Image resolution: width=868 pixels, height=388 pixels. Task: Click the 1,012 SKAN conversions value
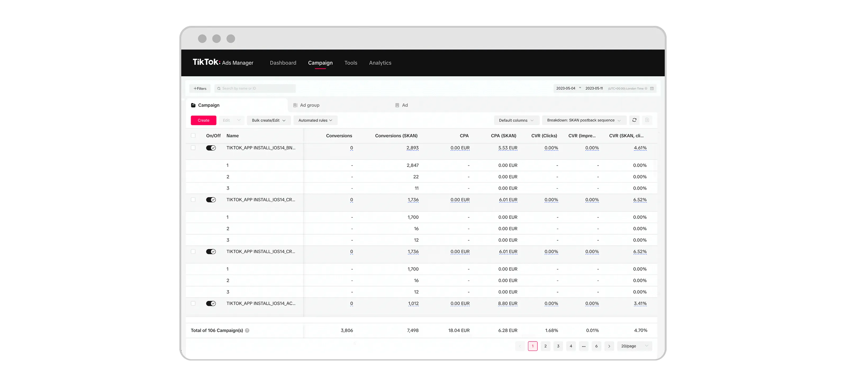[413, 303]
